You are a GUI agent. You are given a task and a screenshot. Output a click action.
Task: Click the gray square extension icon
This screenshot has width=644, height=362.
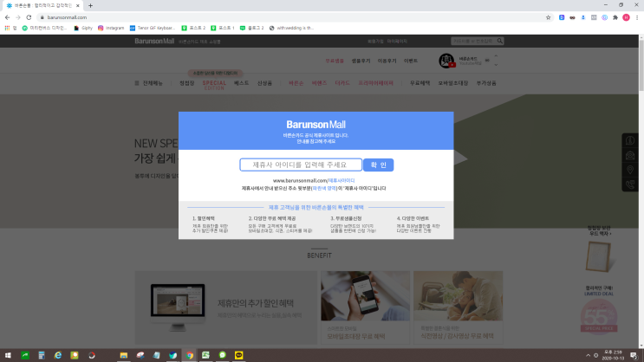click(x=594, y=17)
